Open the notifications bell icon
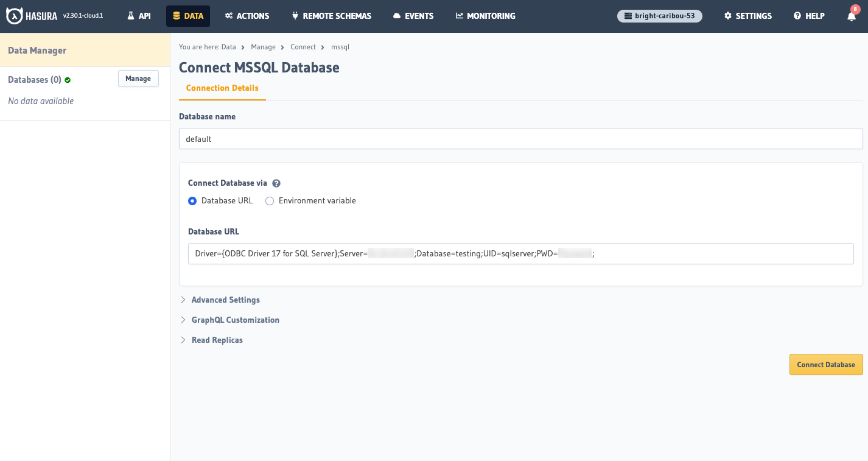 (x=852, y=16)
